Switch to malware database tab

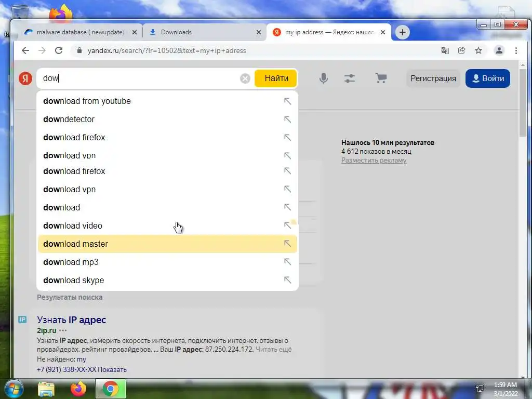(x=80, y=32)
